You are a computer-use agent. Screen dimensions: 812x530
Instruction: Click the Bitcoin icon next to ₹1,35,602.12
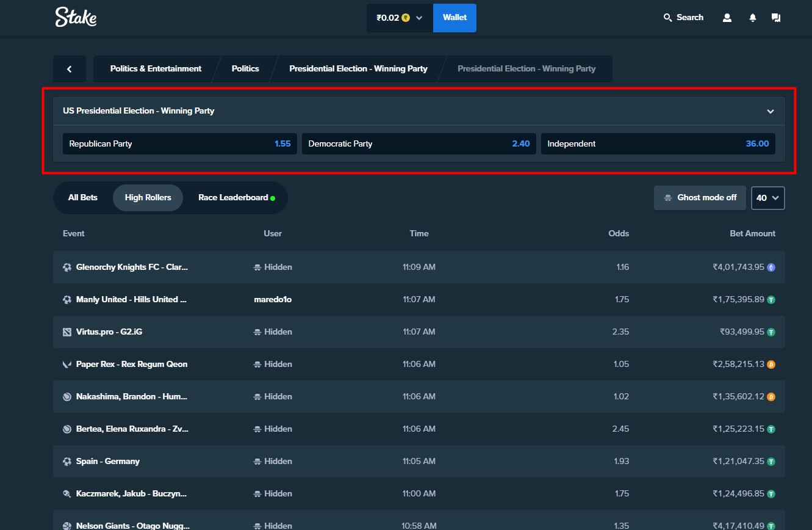[x=771, y=396]
